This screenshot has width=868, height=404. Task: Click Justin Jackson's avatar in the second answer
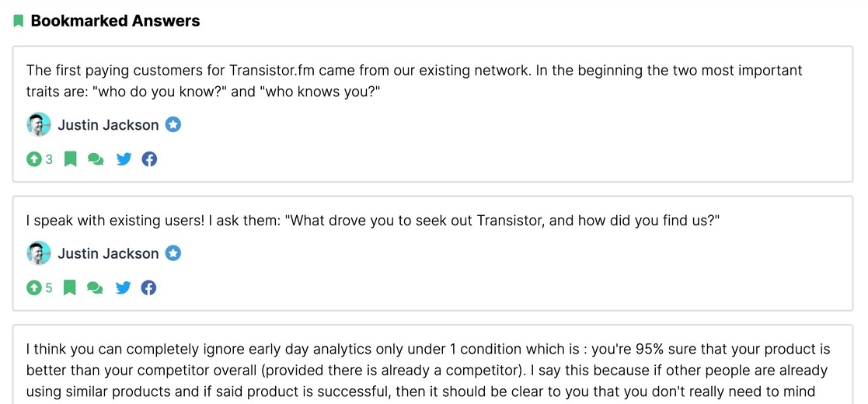pyautogui.click(x=39, y=253)
